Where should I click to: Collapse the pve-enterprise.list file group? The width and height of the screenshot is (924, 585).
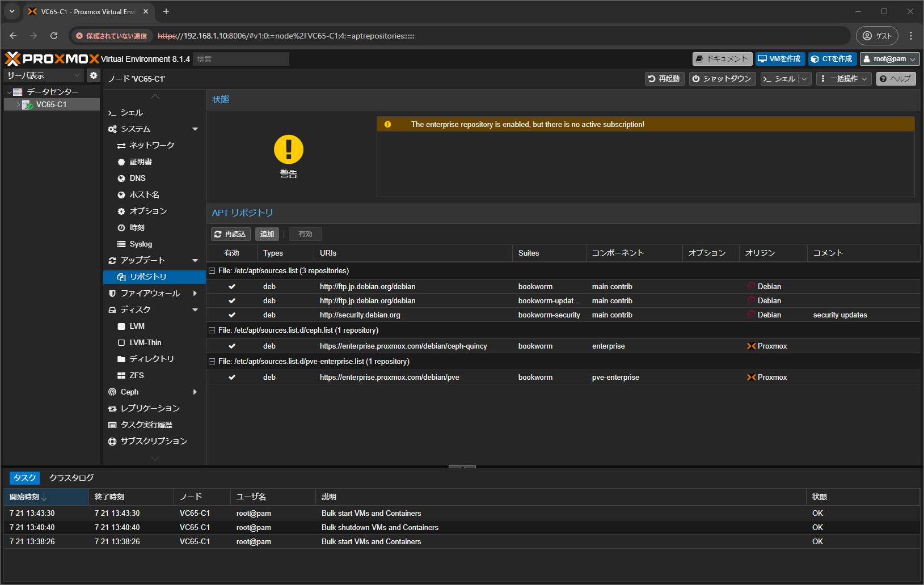click(x=212, y=362)
